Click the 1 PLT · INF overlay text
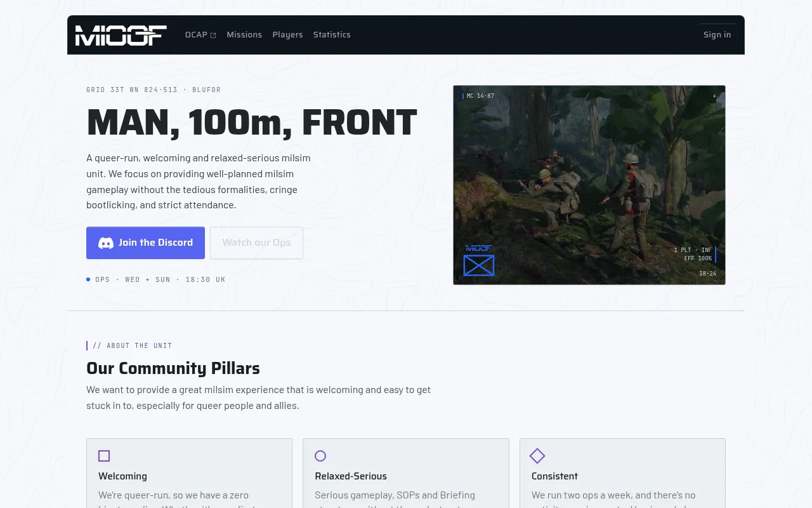Viewport: 812px width, 508px height. coord(693,250)
